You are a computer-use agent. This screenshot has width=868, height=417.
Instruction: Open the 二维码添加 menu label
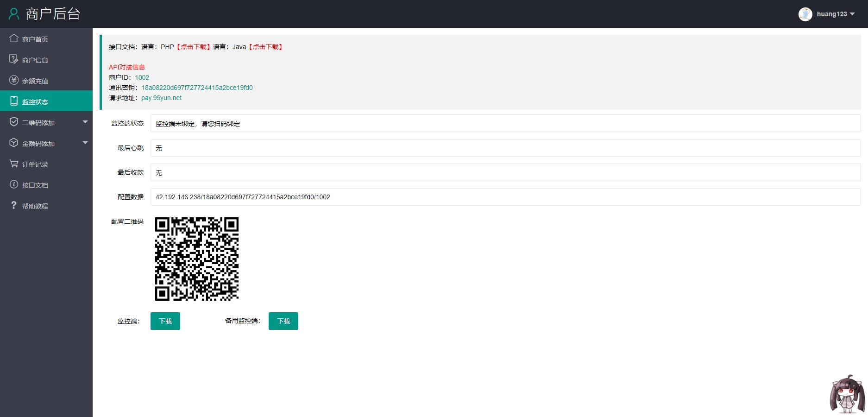pos(38,123)
